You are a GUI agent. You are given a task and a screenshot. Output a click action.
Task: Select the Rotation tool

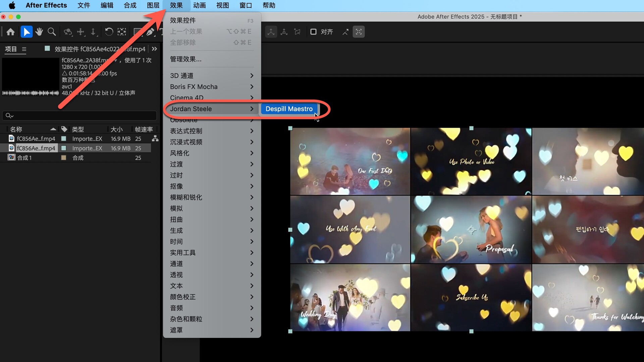click(109, 32)
